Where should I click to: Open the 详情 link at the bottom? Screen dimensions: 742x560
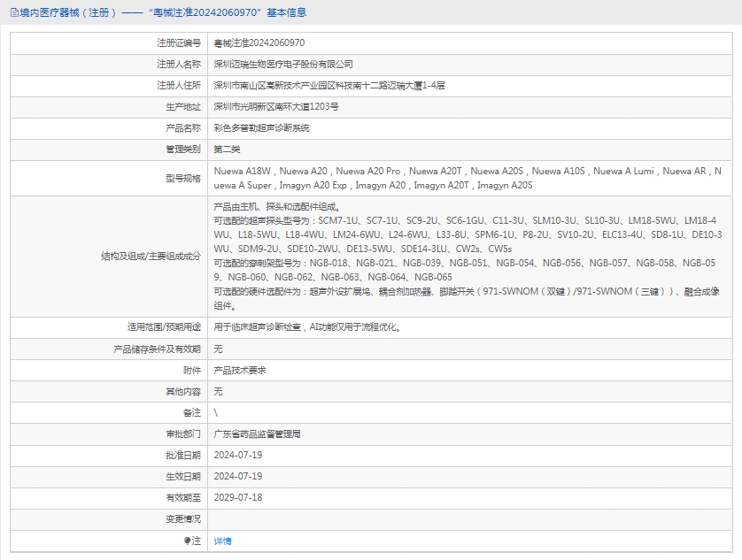[222, 541]
